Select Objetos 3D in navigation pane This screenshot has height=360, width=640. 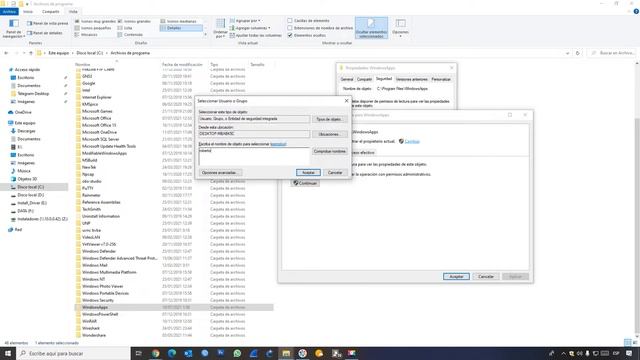coord(27,179)
